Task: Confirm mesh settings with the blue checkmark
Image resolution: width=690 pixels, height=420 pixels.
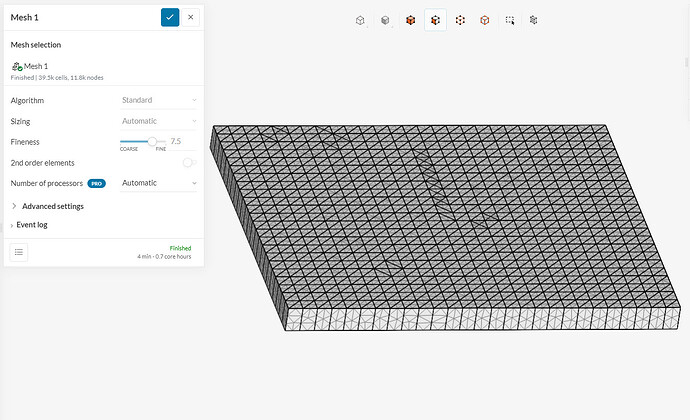Action: [170, 17]
